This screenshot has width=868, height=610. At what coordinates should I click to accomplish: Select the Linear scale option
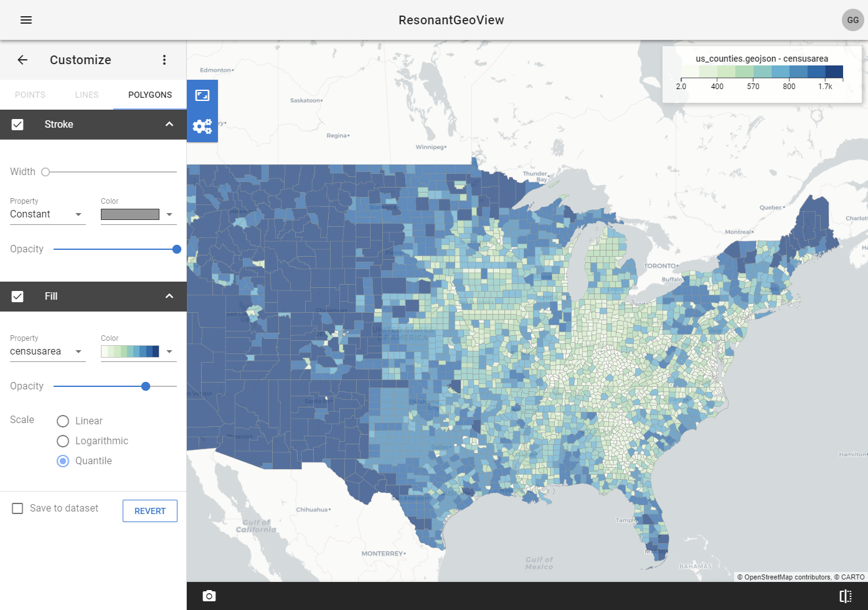(63, 421)
